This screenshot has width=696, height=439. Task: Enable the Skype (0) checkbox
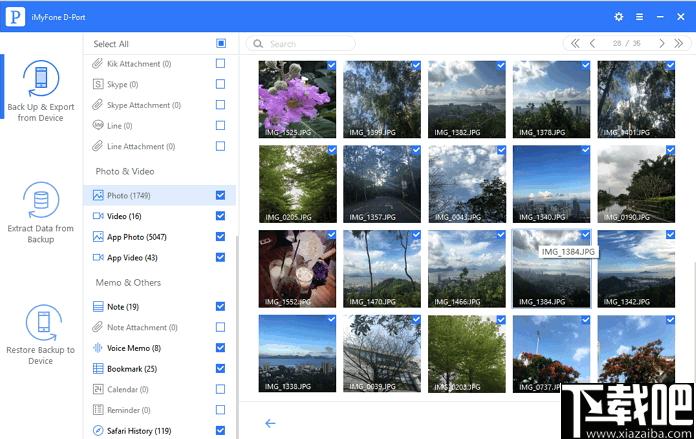click(220, 84)
